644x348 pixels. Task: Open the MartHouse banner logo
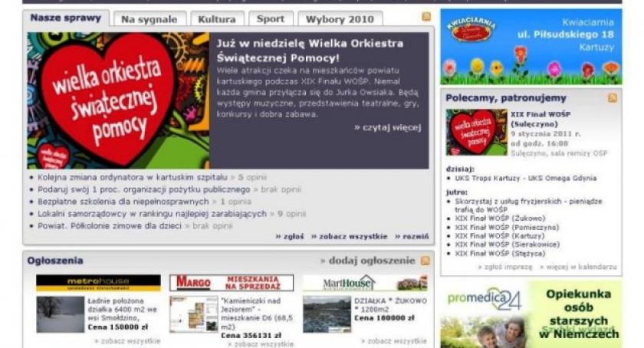365,283
